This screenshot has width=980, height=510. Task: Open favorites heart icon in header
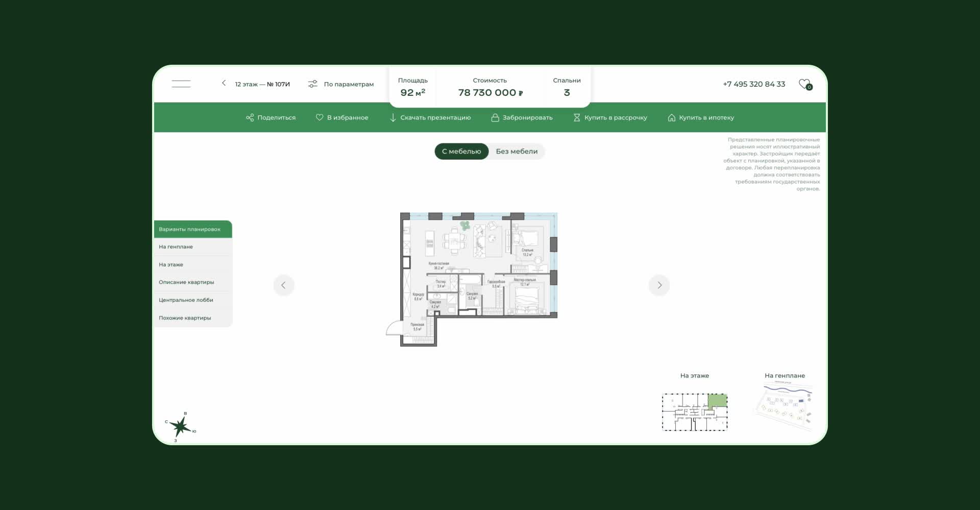pos(804,84)
